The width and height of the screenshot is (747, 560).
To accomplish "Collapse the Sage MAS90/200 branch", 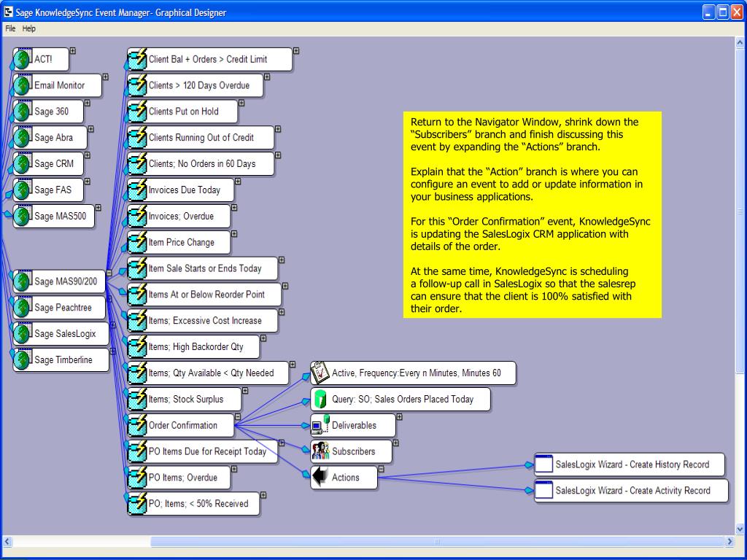I will click(109, 273).
